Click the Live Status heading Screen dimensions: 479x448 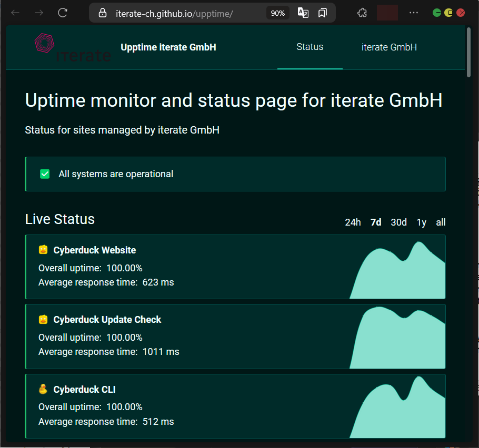click(x=60, y=219)
